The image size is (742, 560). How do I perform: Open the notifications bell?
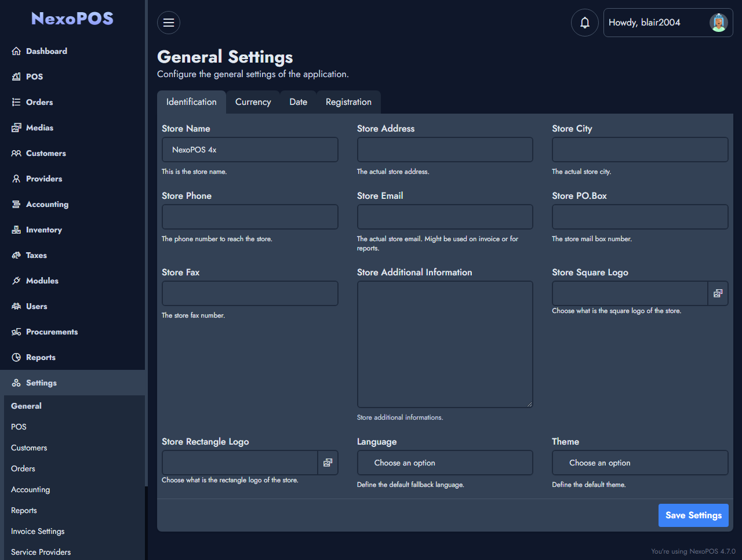click(x=585, y=23)
